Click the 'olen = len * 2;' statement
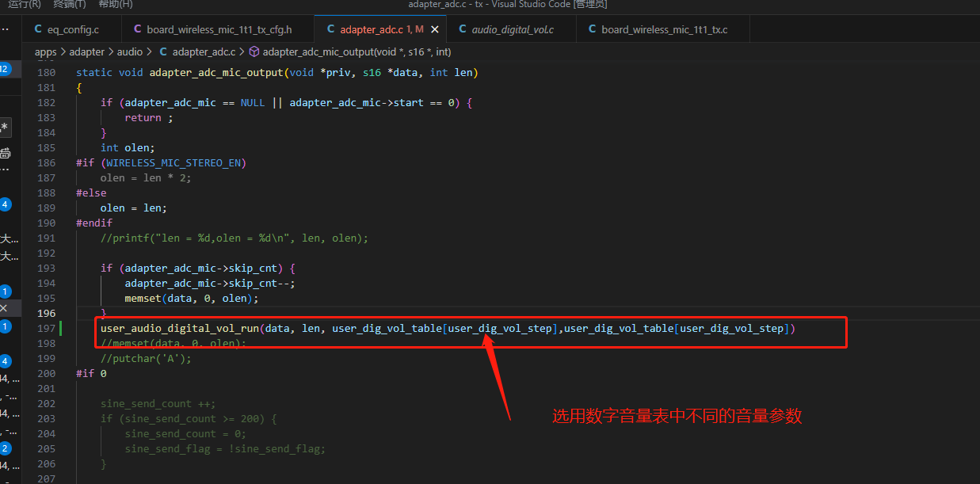The height and width of the screenshot is (484, 980). pos(146,177)
